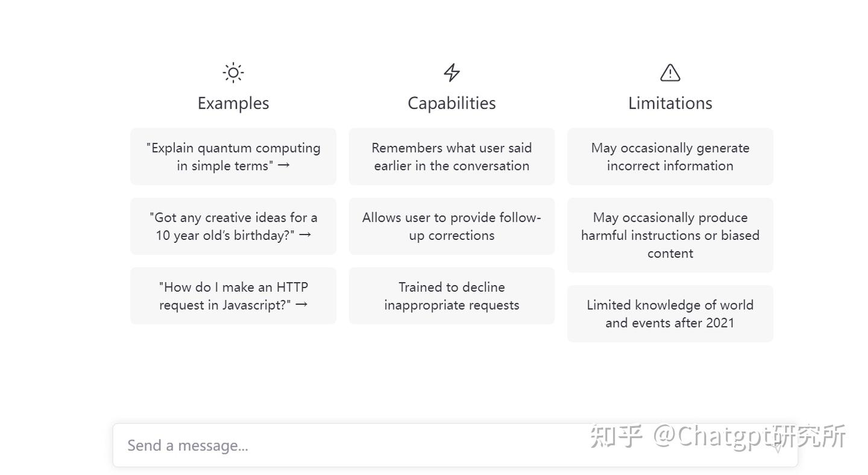Screen dimensions: 868x475
Task: Click the "Remembers what user said earlier" card
Action: click(451, 156)
